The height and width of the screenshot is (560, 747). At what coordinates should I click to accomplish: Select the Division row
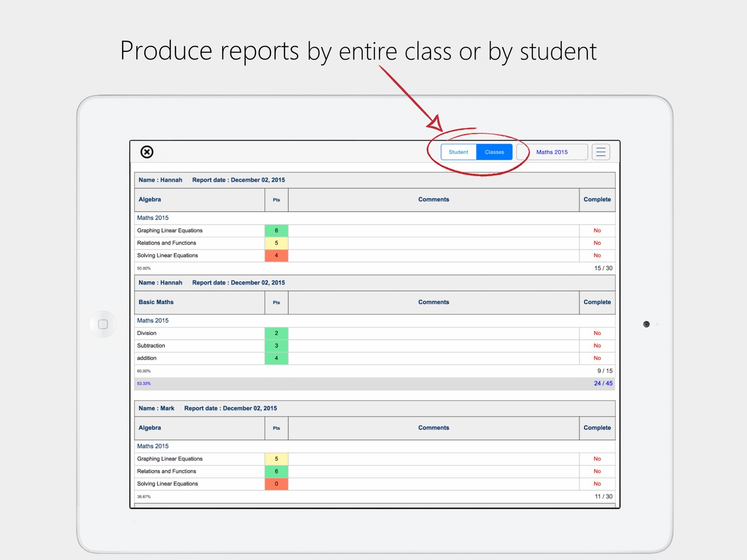(375, 333)
